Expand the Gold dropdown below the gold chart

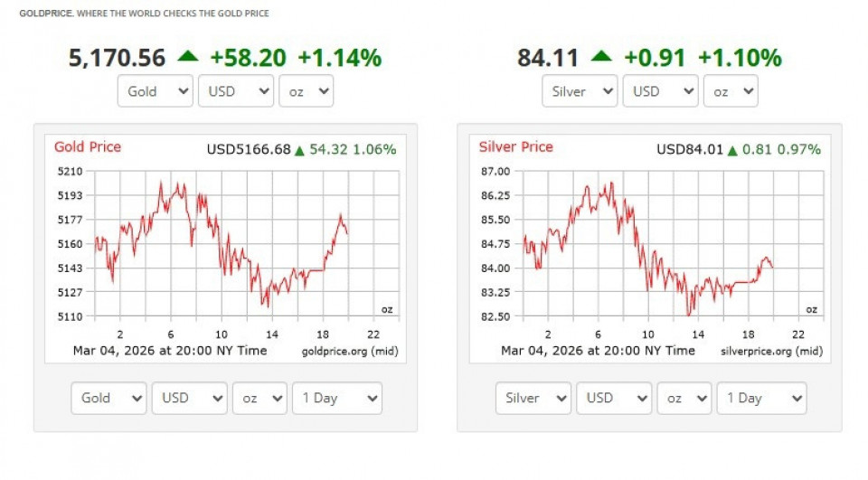click(108, 398)
